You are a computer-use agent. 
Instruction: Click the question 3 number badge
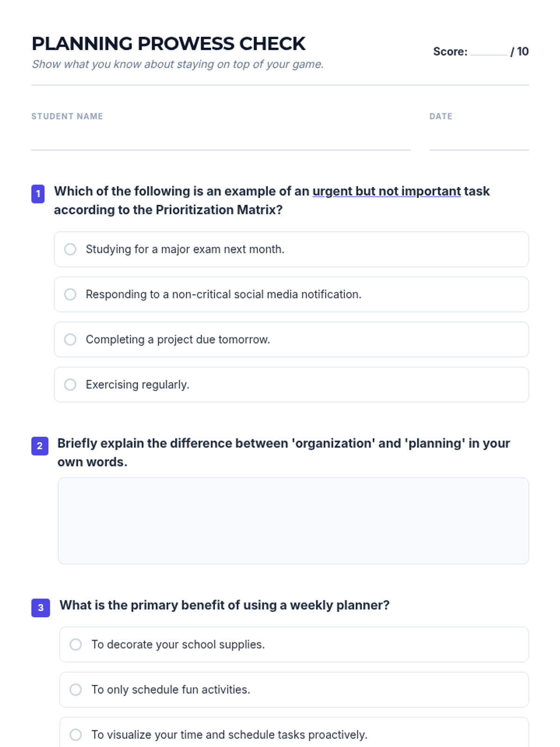(41, 607)
